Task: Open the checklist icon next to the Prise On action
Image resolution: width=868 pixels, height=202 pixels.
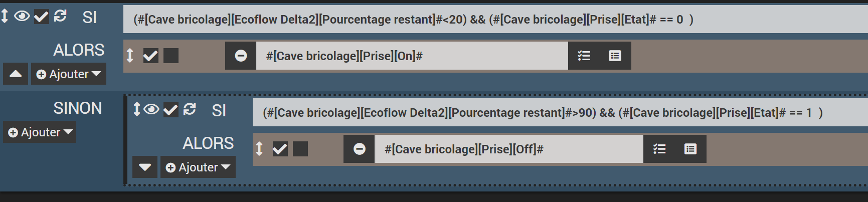Action: tap(584, 56)
